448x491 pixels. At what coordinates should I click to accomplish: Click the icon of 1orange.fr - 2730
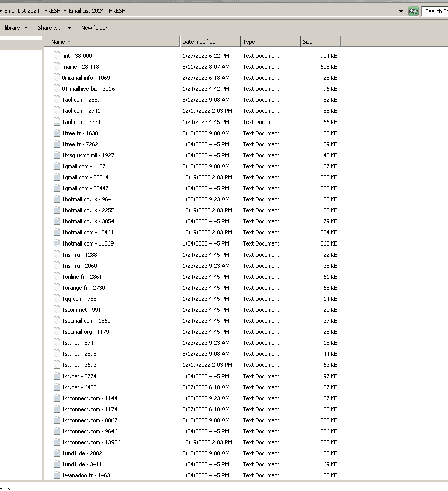pos(57,288)
